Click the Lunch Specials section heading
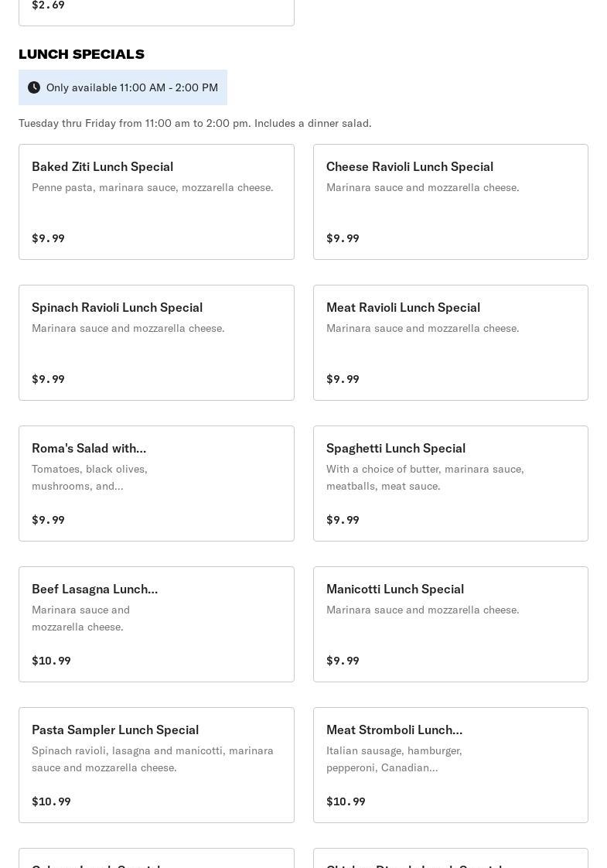The height and width of the screenshot is (868, 607). pos(81,54)
